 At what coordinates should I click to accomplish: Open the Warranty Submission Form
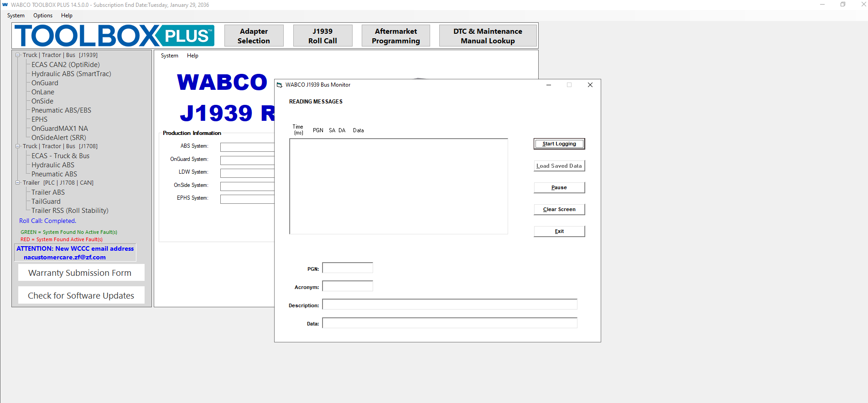(81, 273)
